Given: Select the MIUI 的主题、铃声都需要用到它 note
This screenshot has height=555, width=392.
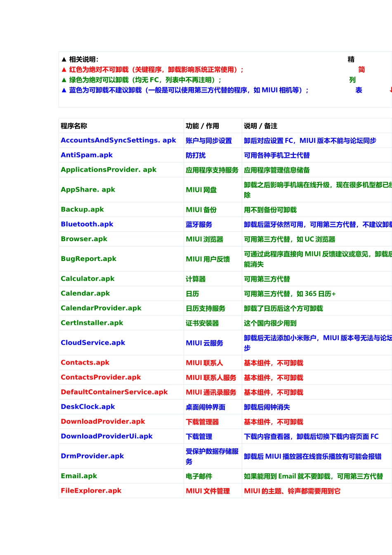Looking at the screenshot, I should 292,491.
